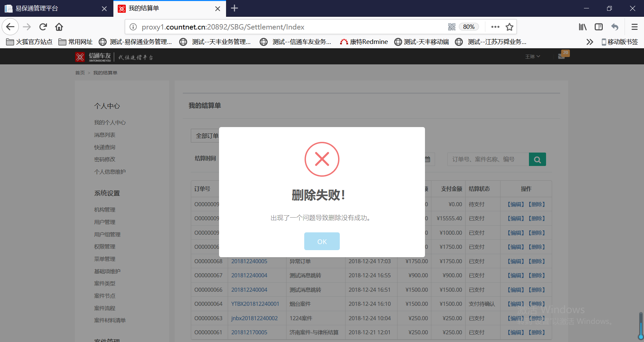Screen dimensions: 644x342
Task: Open the case link in order 000000066 row
Action: tap(249, 290)
